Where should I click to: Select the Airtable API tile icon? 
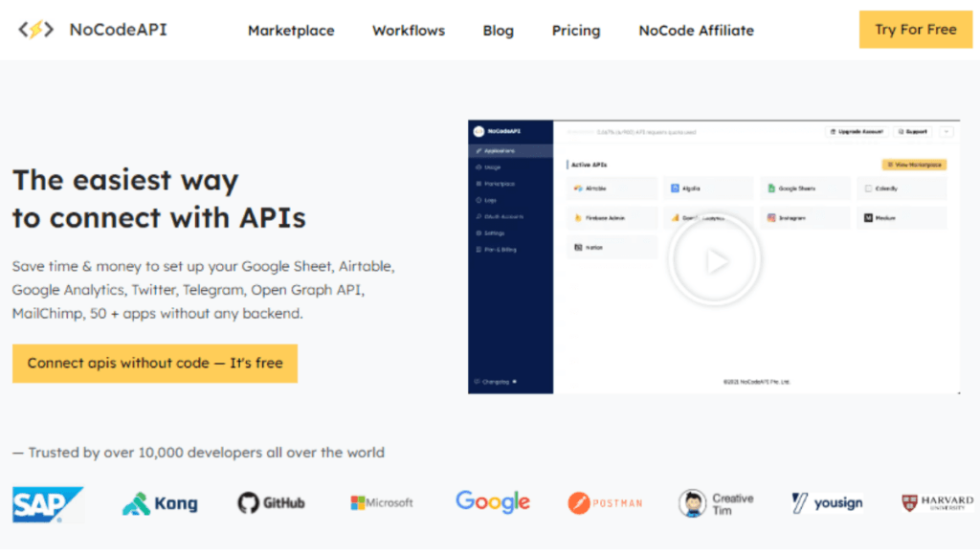click(x=578, y=188)
